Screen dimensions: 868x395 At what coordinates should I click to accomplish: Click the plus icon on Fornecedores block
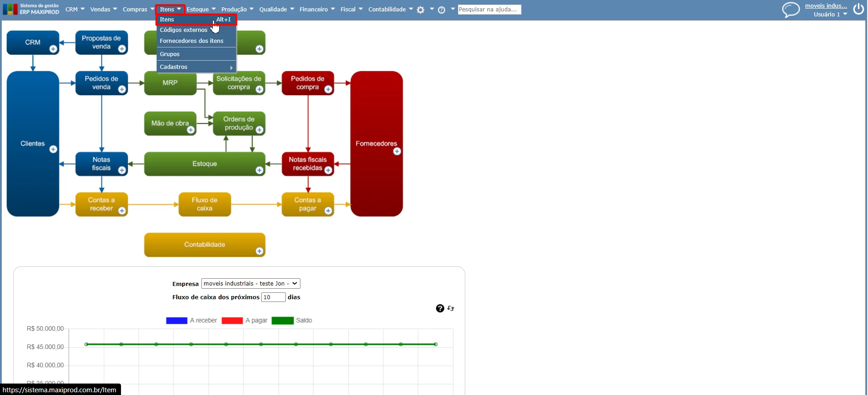(x=397, y=151)
